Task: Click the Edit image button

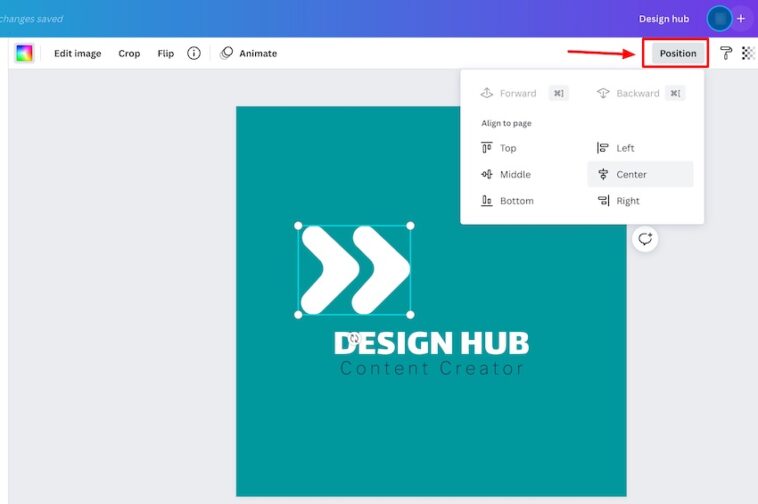Action: pos(77,53)
